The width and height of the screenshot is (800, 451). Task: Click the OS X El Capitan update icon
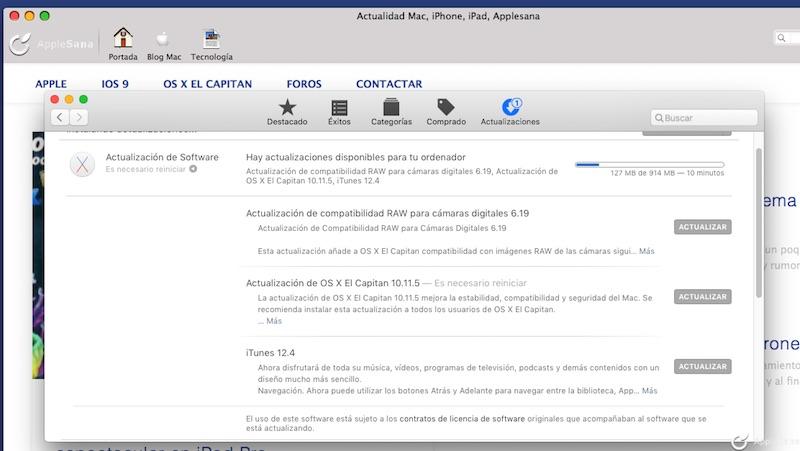[x=82, y=164]
